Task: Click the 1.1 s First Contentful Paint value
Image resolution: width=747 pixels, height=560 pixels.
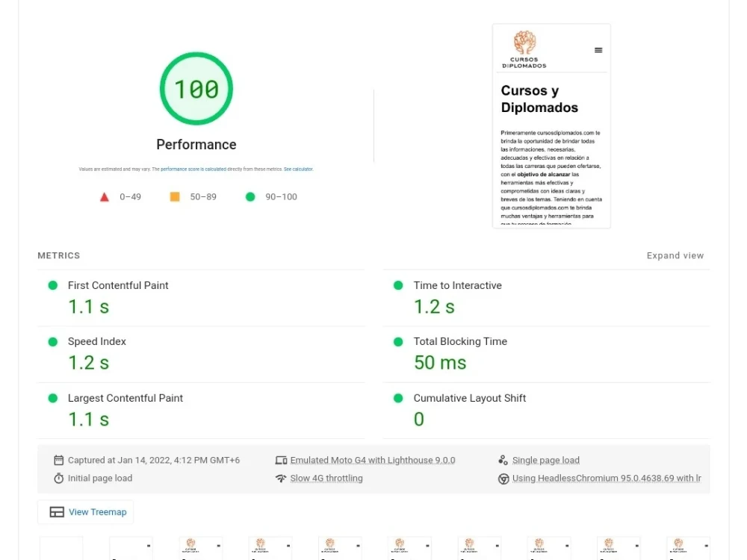Action: click(89, 307)
